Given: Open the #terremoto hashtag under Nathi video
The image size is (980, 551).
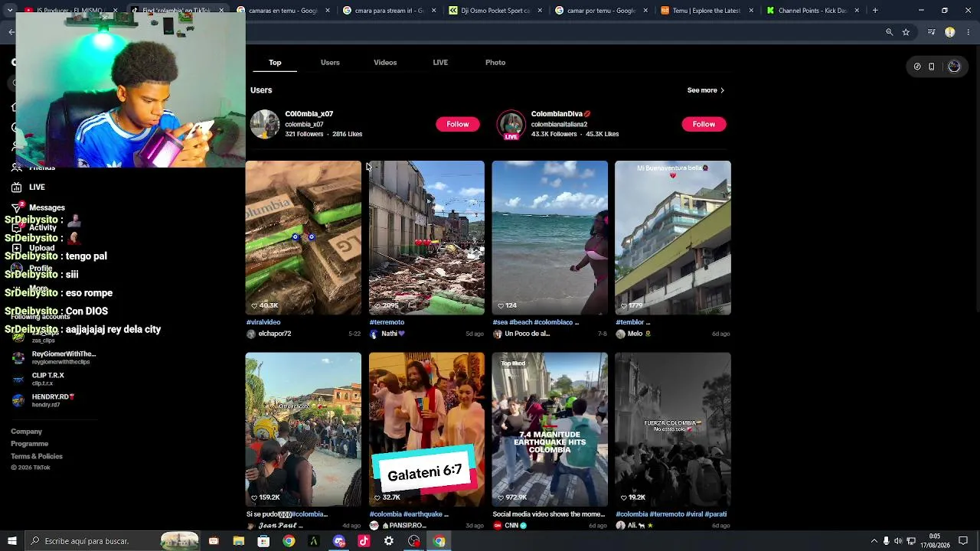Looking at the screenshot, I should point(387,322).
